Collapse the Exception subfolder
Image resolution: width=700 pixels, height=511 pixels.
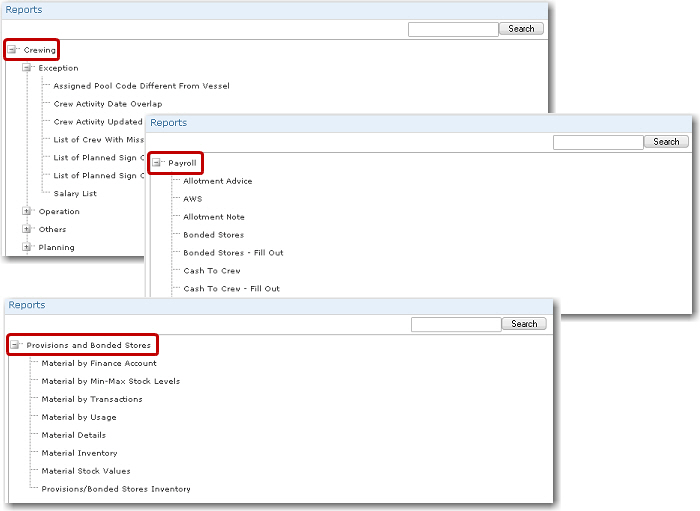(28, 68)
